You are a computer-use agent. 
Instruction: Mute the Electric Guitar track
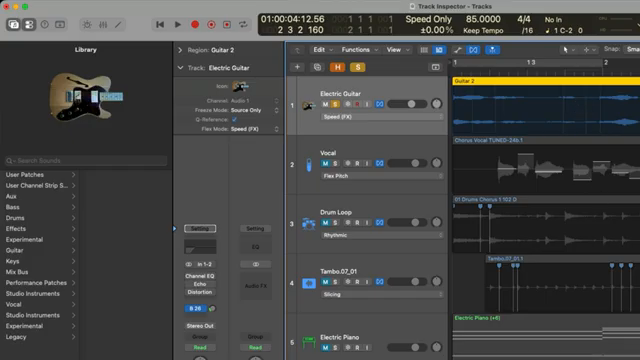pyautogui.click(x=325, y=104)
